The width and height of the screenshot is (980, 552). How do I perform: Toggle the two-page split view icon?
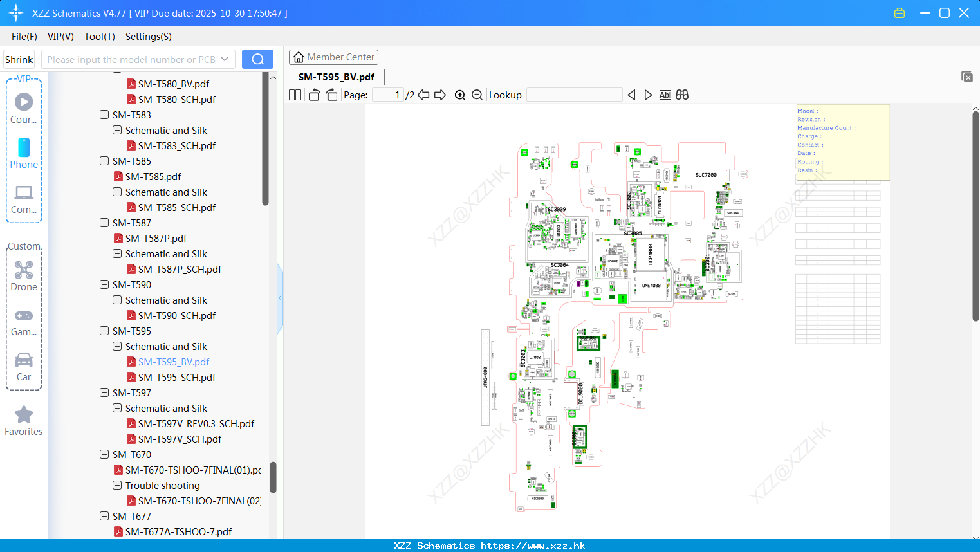point(295,95)
